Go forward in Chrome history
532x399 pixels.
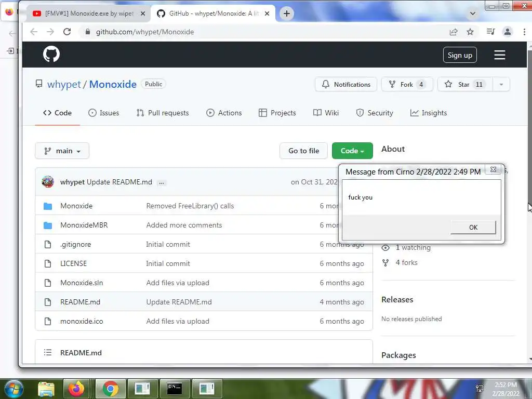[x=50, y=32]
